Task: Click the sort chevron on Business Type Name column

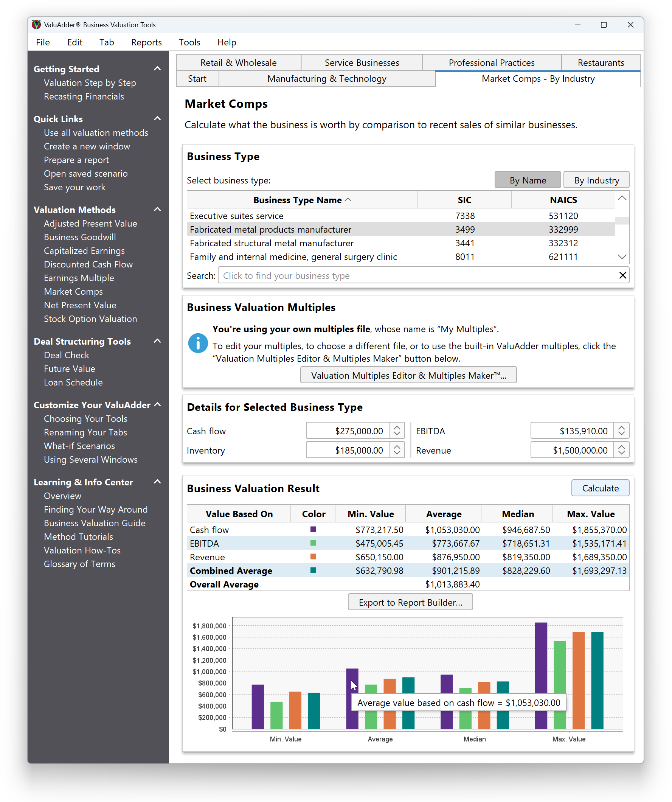Action: 348,200
